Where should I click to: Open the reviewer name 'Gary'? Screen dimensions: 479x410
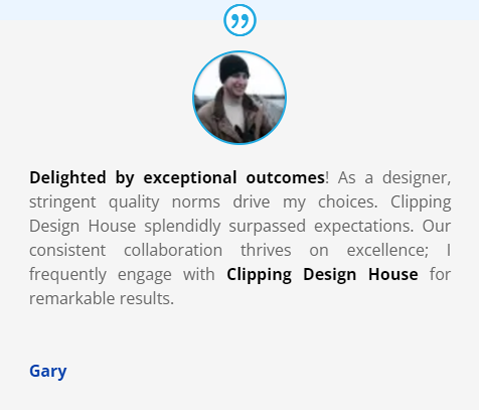tap(48, 371)
